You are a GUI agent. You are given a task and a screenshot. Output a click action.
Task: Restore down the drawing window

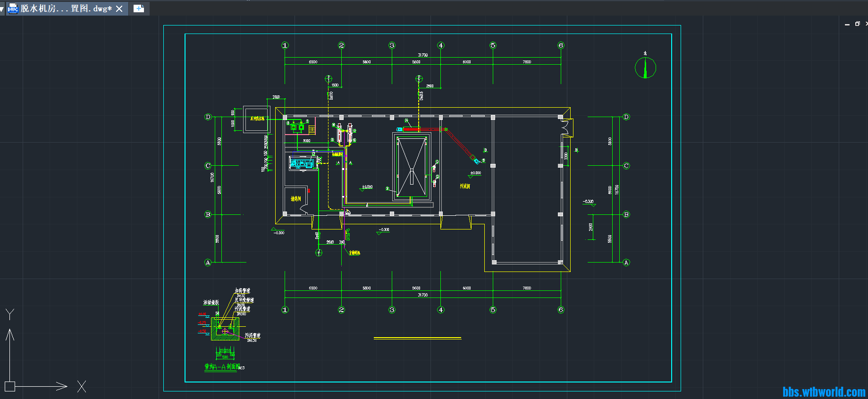[x=857, y=24]
